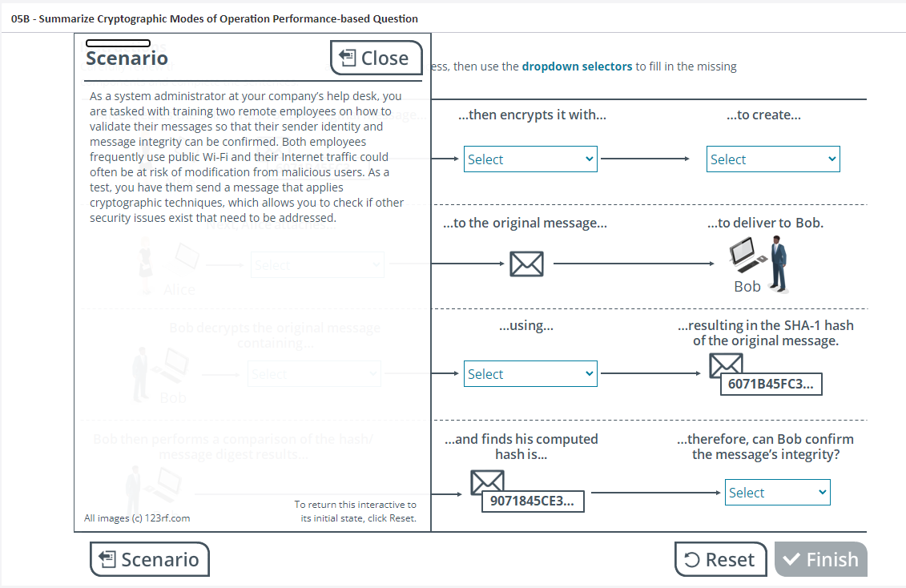The width and height of the screenshot is (906, 588).
Task: Open the message integrity confirmation dropdown
Action: coord(777,493)
